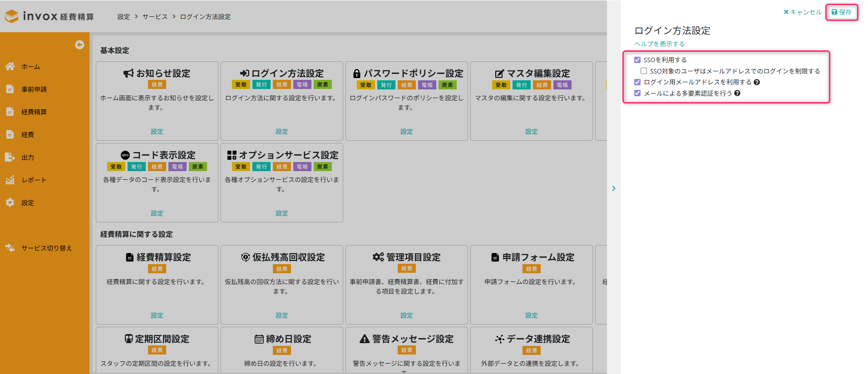Collapse the right panel using chevron
Screen dimensions: 868x374
pyautogui.click(x=614, y=188)
